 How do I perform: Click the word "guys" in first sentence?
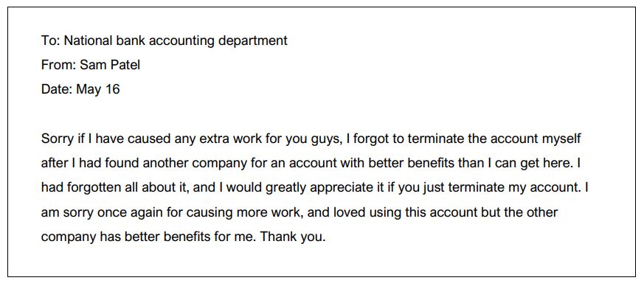327,139
